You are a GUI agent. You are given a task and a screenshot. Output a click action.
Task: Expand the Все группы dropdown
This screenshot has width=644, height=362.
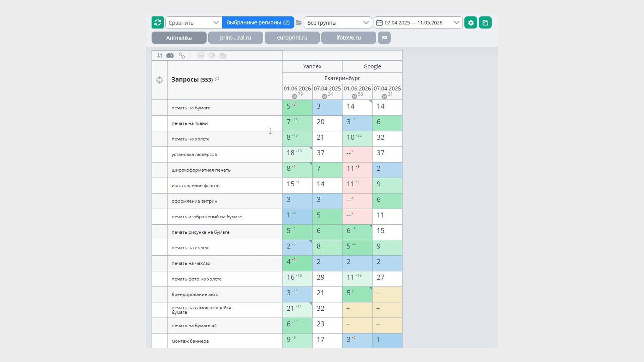click(338, 22)
